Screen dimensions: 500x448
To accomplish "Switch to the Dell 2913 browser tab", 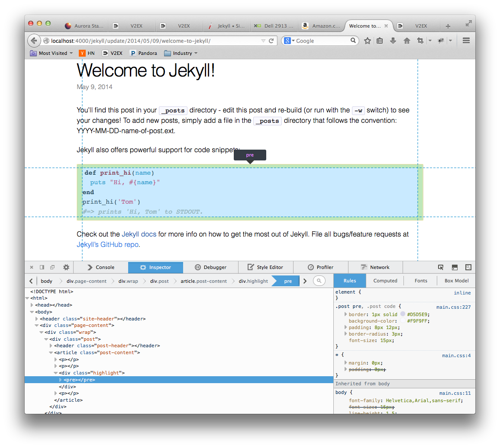I will coord(274,26).
